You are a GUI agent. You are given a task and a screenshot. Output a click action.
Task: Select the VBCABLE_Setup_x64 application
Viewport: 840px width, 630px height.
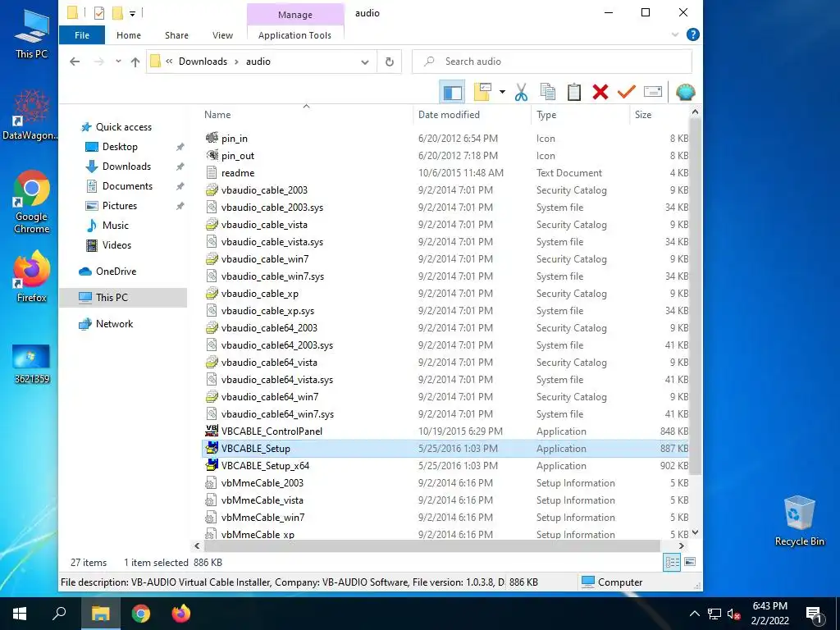coord(265,466)
